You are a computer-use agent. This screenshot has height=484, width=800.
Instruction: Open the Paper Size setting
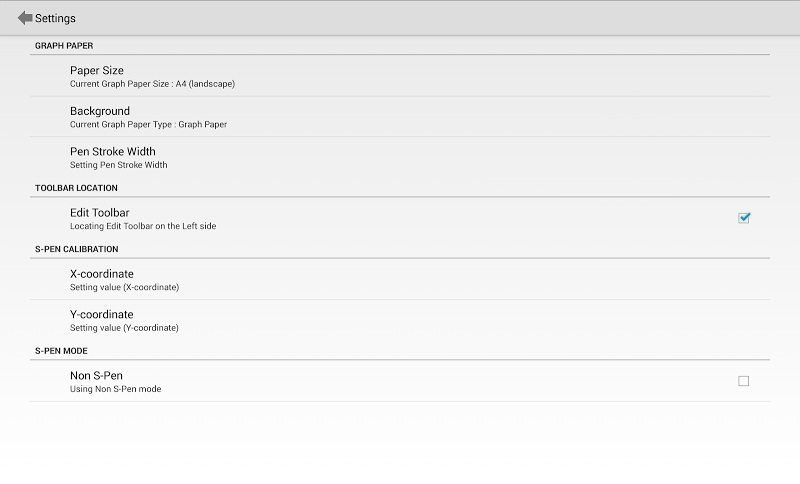(97, 70)
